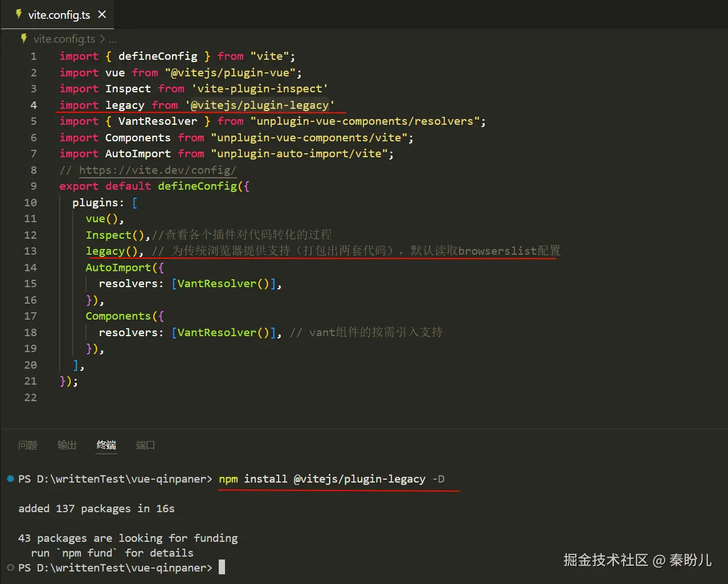Click '43 packages are looking for funding' line
728x584 pixels.
pos(128,538)
